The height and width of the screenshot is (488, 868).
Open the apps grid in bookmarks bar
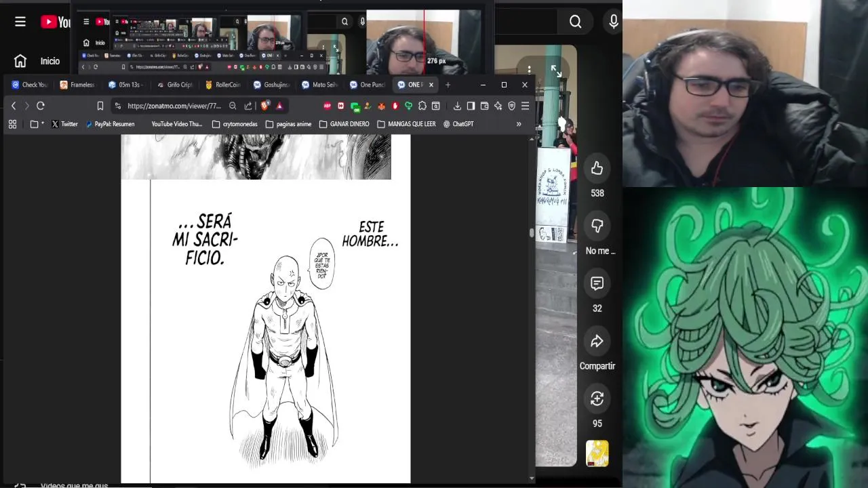point(12,124)
